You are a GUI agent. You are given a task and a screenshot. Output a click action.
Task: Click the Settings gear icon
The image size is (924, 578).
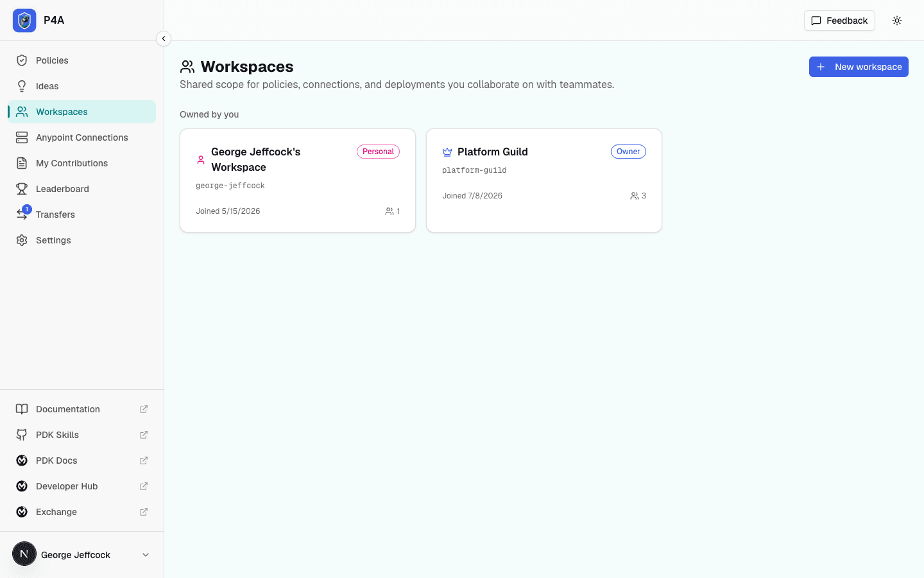tap(22, 240)
